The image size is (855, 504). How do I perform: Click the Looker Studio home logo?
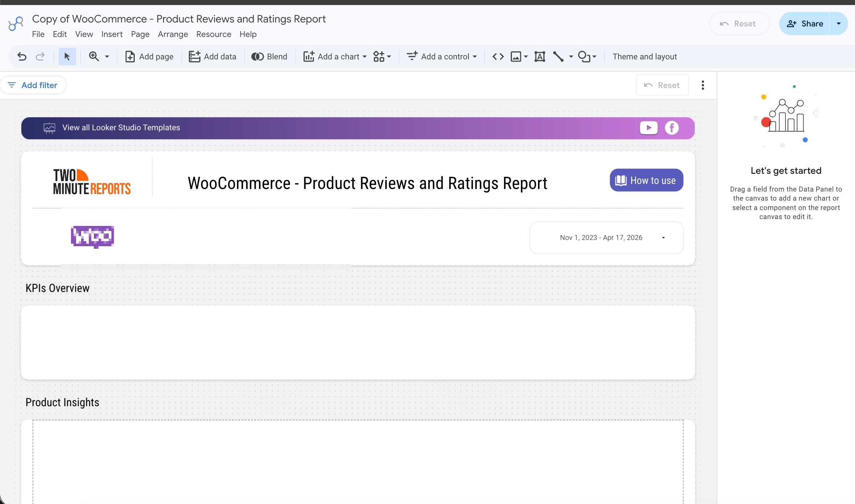coord(16,24)
